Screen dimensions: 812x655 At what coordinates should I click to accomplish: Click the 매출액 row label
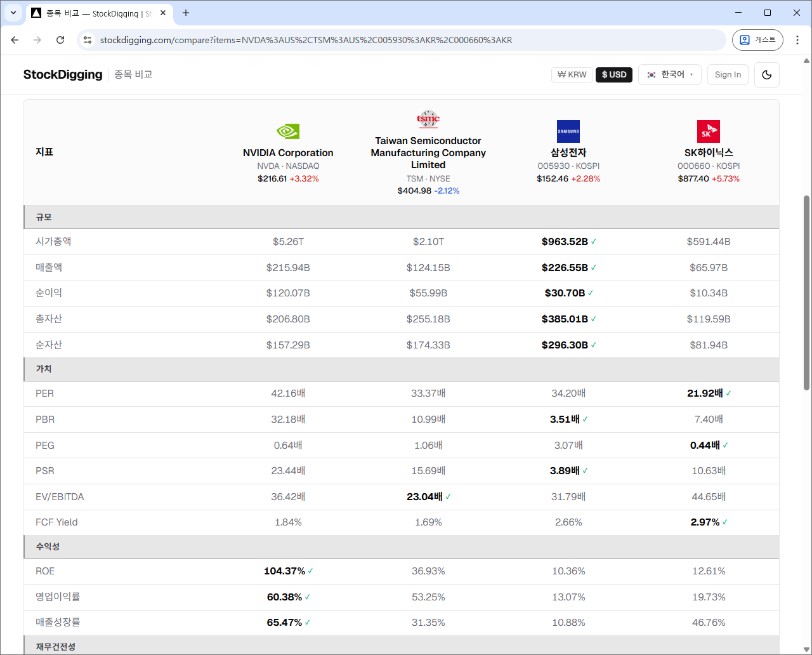(x=49, y=268)
